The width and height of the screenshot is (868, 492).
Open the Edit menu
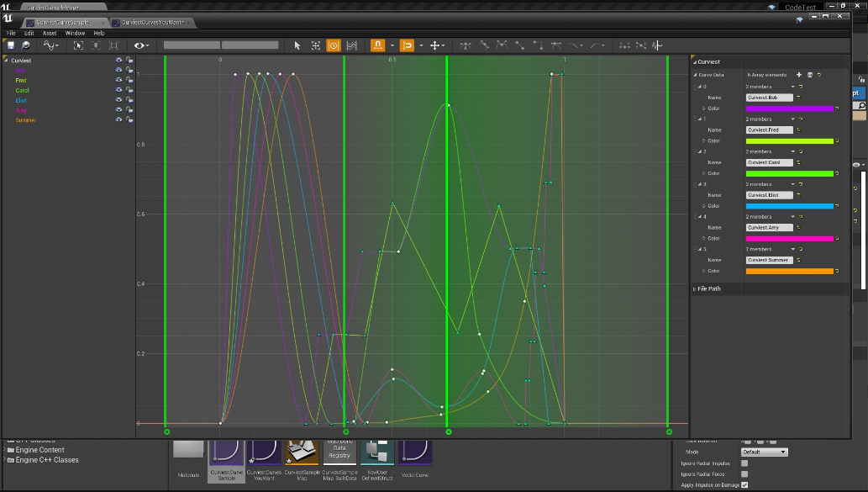tap(29, 34)
